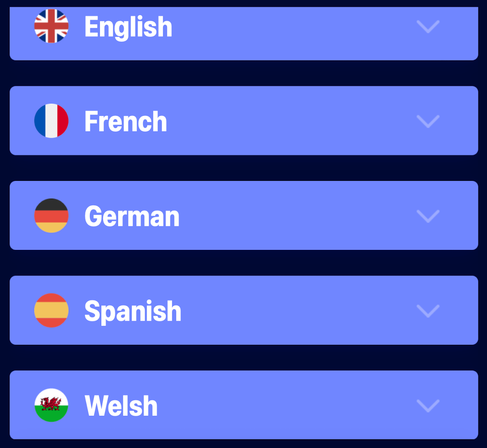The width and height of the screenshot is (487, 448).
Task: Click the French tricolour flag icon
Action: [x=51, y=121]
